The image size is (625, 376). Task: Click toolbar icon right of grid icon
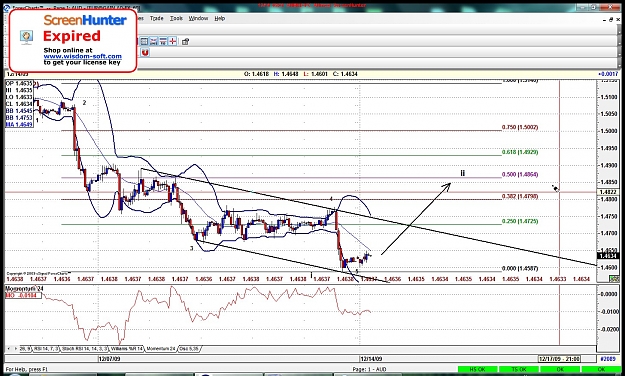click(x=153, y=41)
